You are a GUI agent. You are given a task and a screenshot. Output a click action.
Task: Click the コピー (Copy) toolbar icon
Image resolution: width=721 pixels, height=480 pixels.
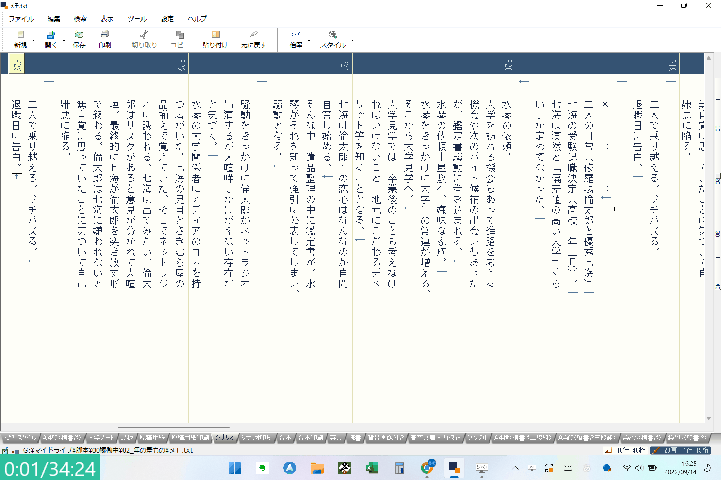179,39
